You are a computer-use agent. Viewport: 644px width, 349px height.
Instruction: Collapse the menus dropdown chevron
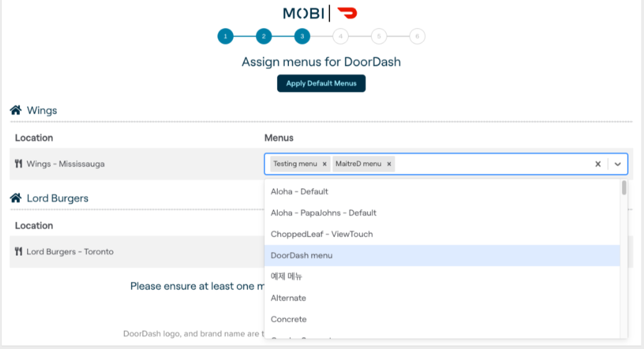pos(617,164)
